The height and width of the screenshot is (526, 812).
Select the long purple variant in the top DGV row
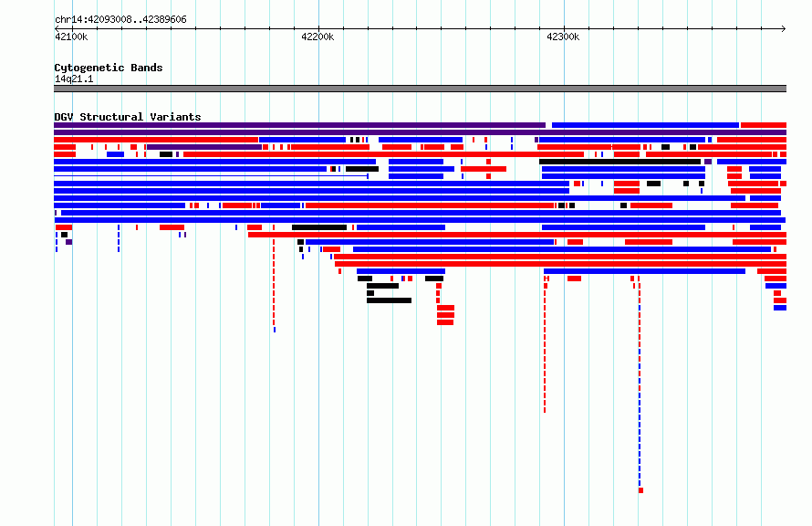300,125
